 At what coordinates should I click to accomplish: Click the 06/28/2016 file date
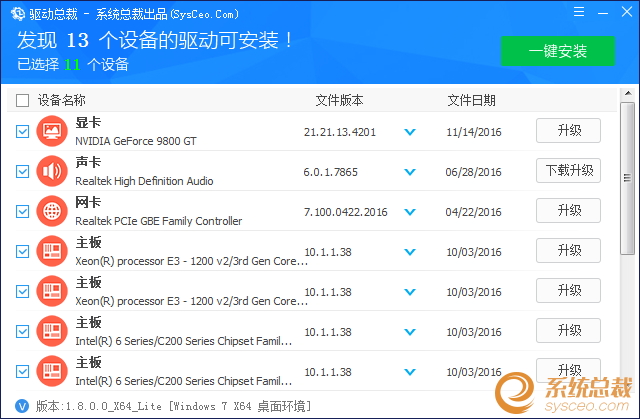coord(473,172)
